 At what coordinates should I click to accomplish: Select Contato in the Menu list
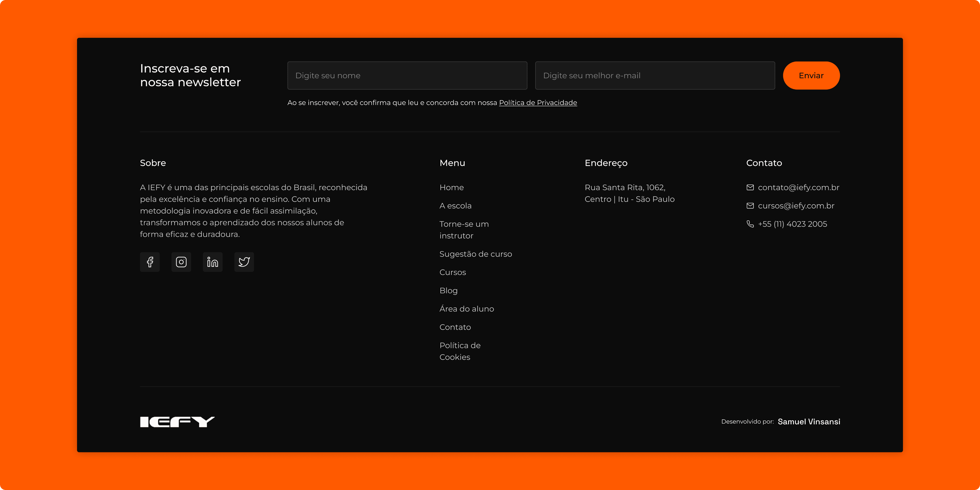tap(455, 327)
